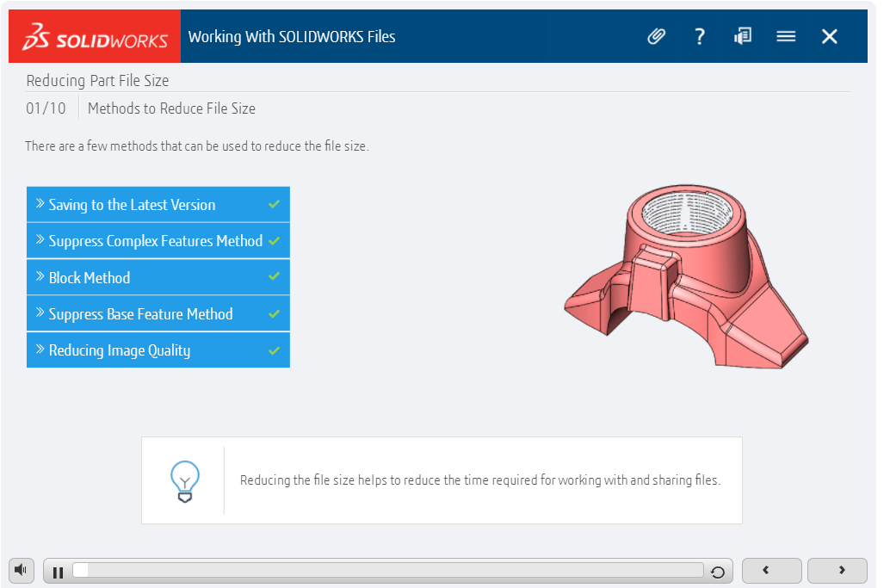890x588 pixels.
Task: Click 'Working With SOLIDWORKS Files' header title
Action: pos(292,37)
